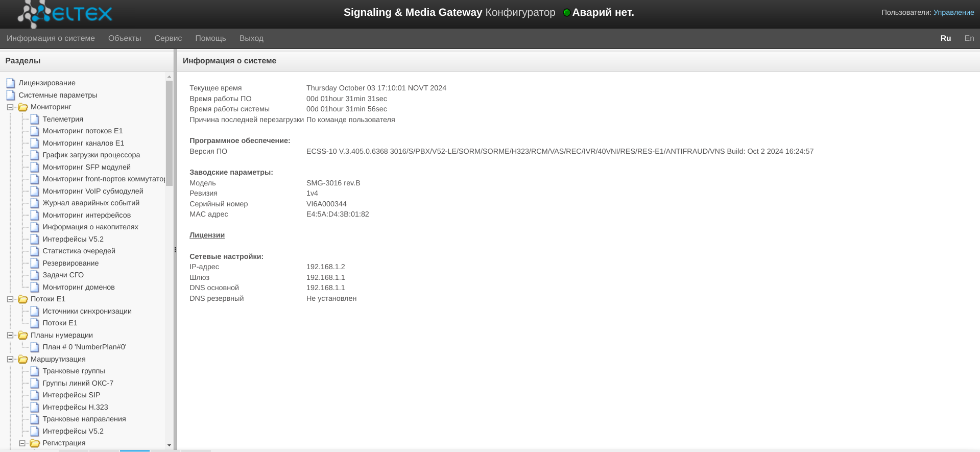Viewport: 980px width, 452px height.
Task: Click the Потоки E1 folder icon
Action: [x=23, y=299]
